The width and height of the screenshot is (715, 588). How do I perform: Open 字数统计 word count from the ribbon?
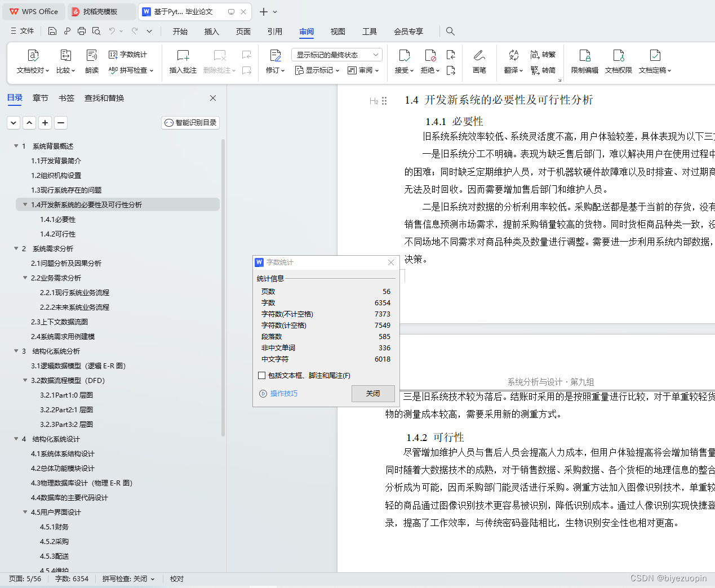128,55
